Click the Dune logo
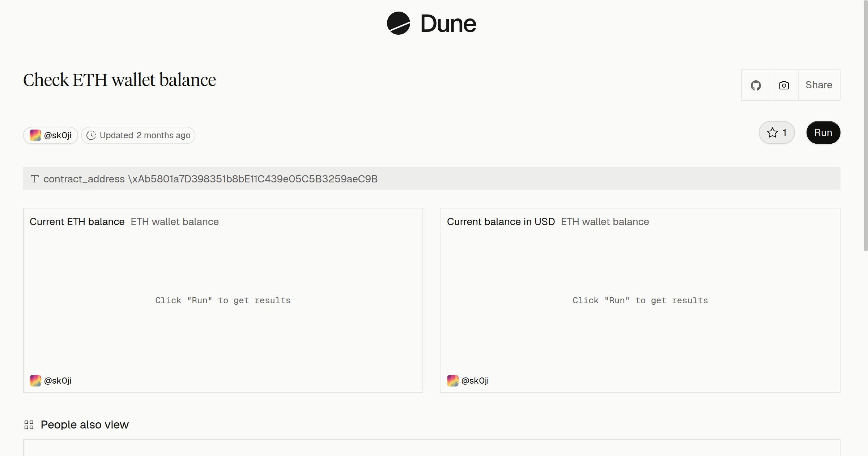This screenshot has width=868, height=456. [431, 24]
